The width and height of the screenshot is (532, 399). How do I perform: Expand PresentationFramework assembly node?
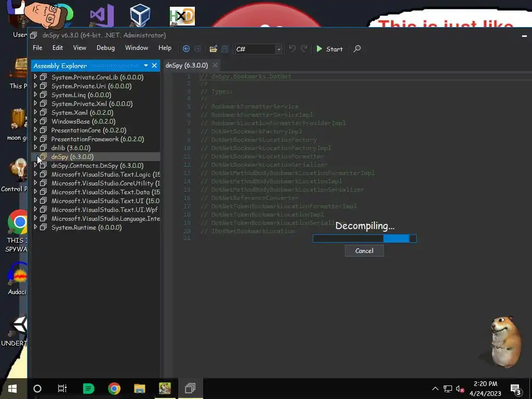(x=35, y=139)
